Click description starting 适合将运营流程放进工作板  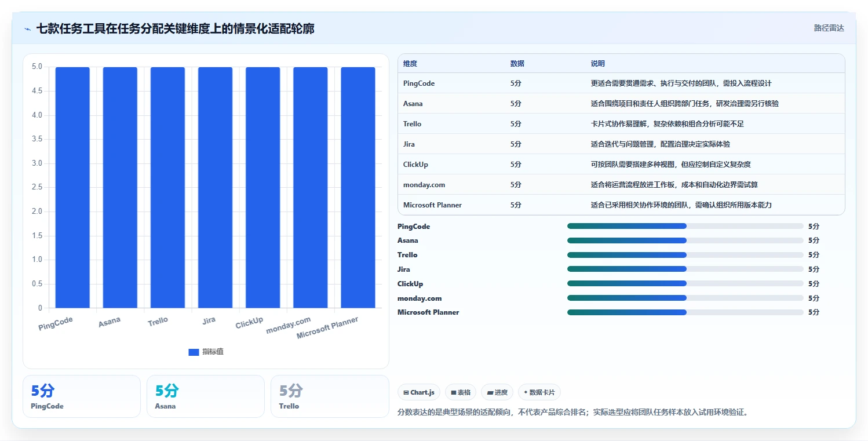[x=674, y=185]
